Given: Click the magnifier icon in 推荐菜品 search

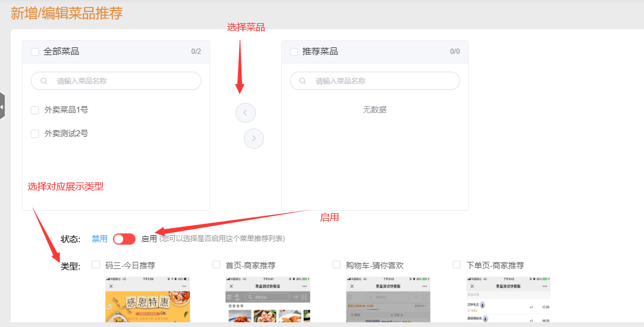Looking at the screenshot, I should coord(302,81).
